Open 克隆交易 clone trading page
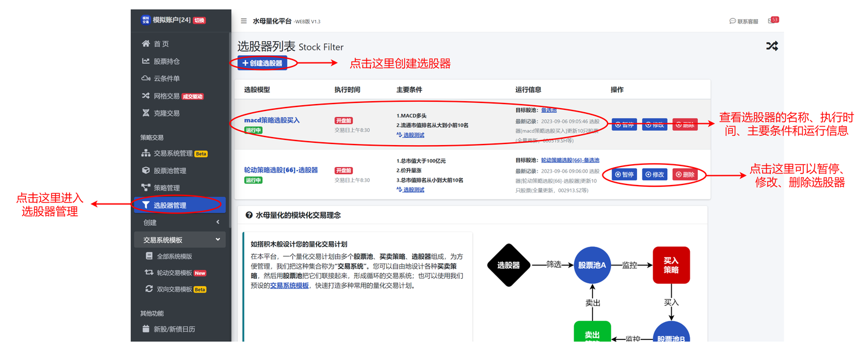The image size is (868, 351). 166,113
